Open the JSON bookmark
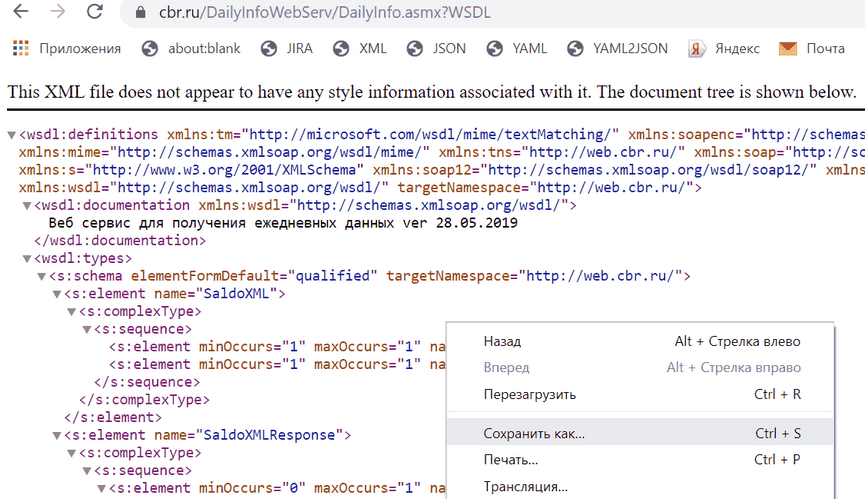The height and width of the screenshot is (499, 865). [436, 48]
